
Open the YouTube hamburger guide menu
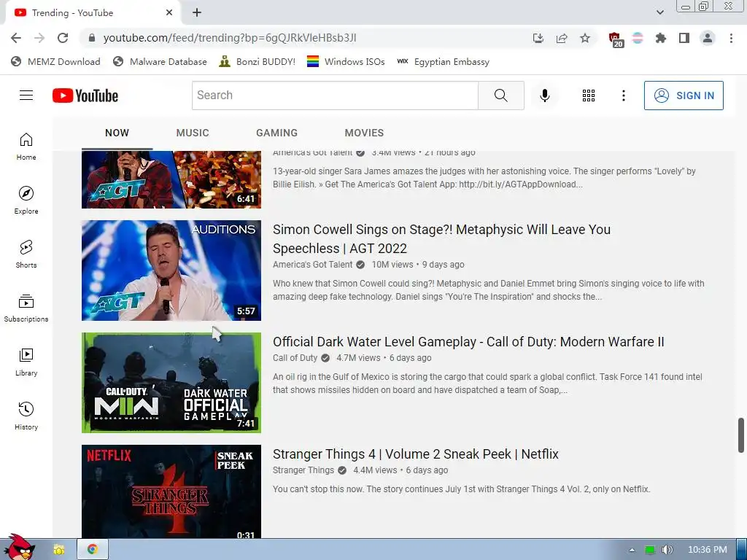coord(26,96)
